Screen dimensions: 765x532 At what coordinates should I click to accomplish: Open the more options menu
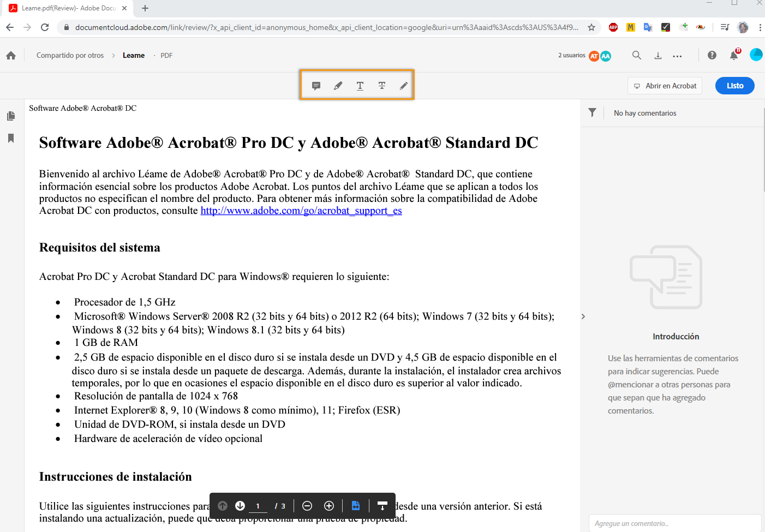[x=677, y=55]
